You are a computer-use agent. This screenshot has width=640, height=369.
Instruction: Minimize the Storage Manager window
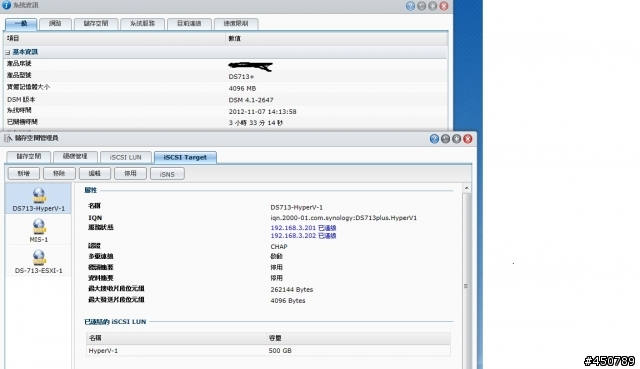(x=445, y=139)
